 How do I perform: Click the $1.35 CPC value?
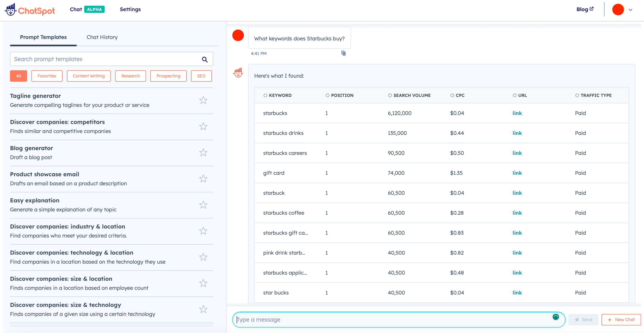click(456, 173)
